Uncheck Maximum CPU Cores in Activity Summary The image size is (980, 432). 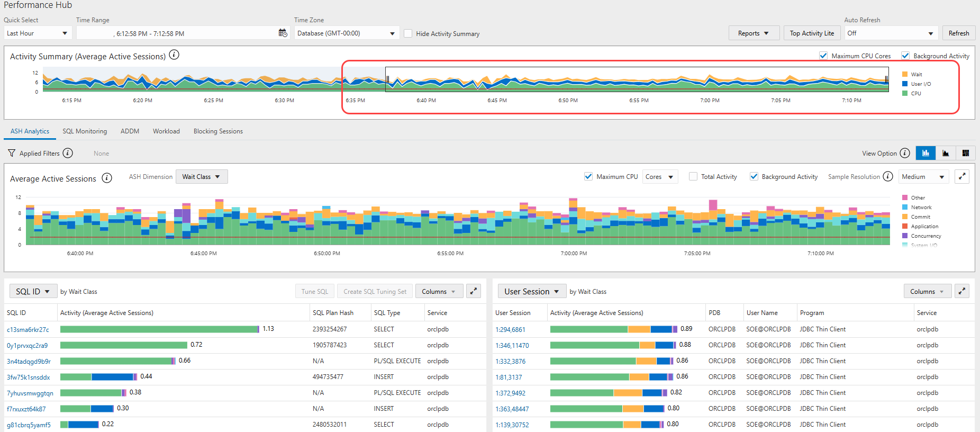823,56
